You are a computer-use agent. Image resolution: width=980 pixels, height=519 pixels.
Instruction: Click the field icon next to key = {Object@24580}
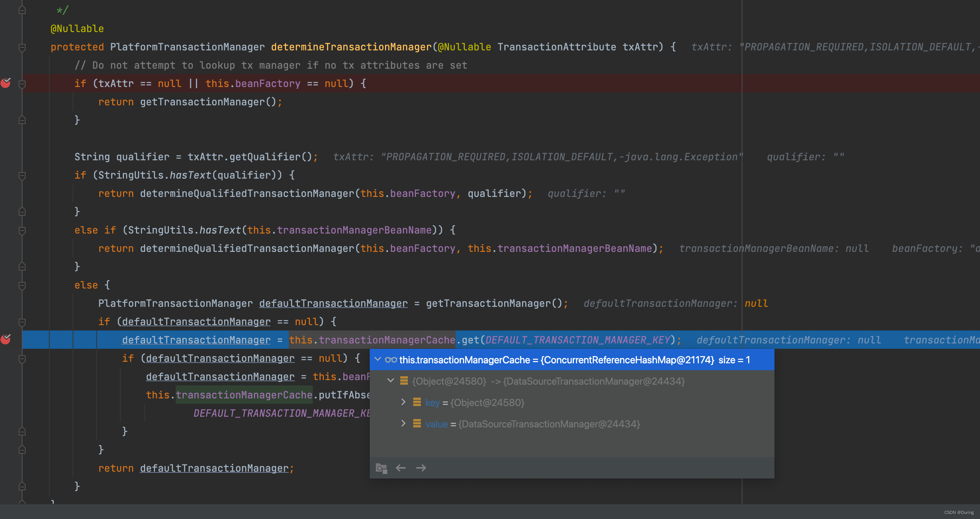[x=417, y=402]
